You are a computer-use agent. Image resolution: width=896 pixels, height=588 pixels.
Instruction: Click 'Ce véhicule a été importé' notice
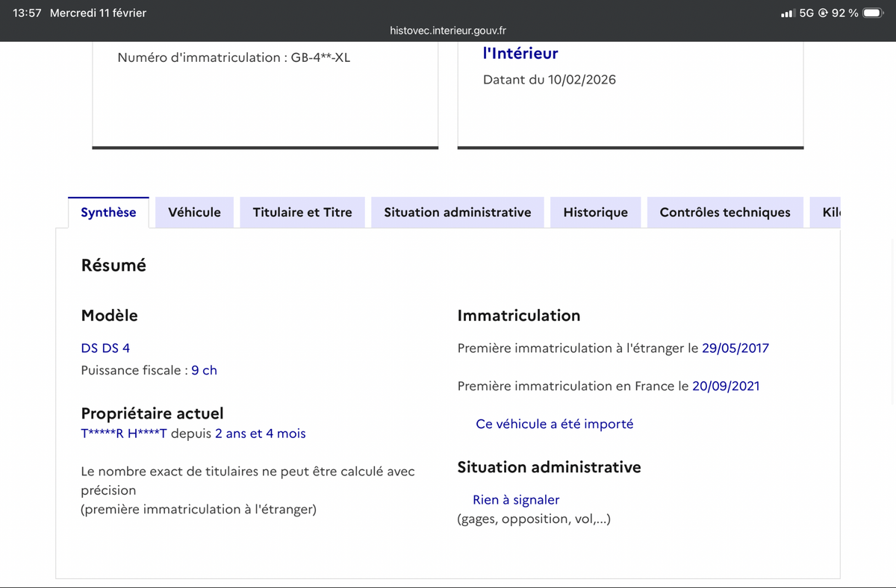point(554,424)
